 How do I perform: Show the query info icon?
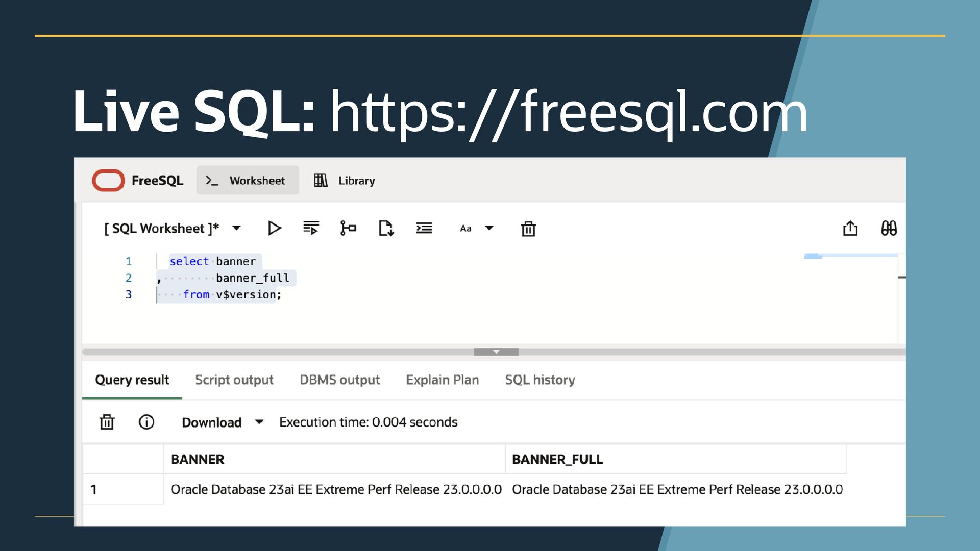(x=146, y=422)
